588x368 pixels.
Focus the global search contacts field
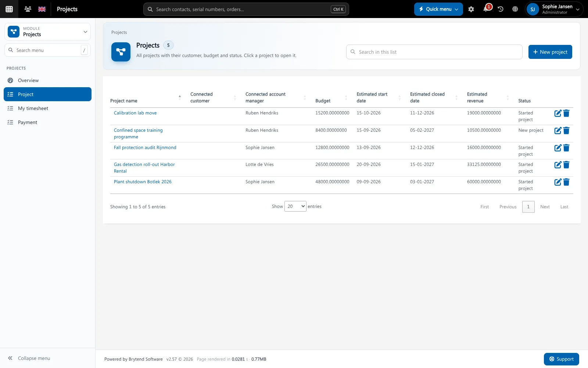click(x=246, y=9)
